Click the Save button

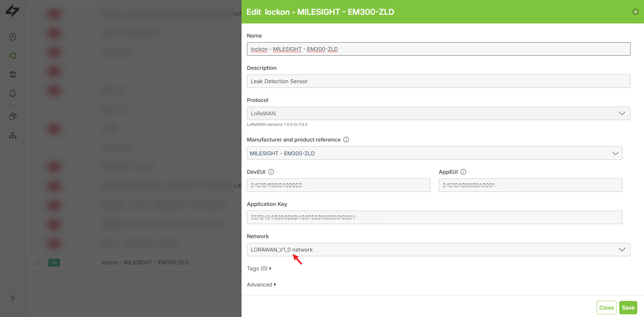pyautogui.click(x=628, y=308)
